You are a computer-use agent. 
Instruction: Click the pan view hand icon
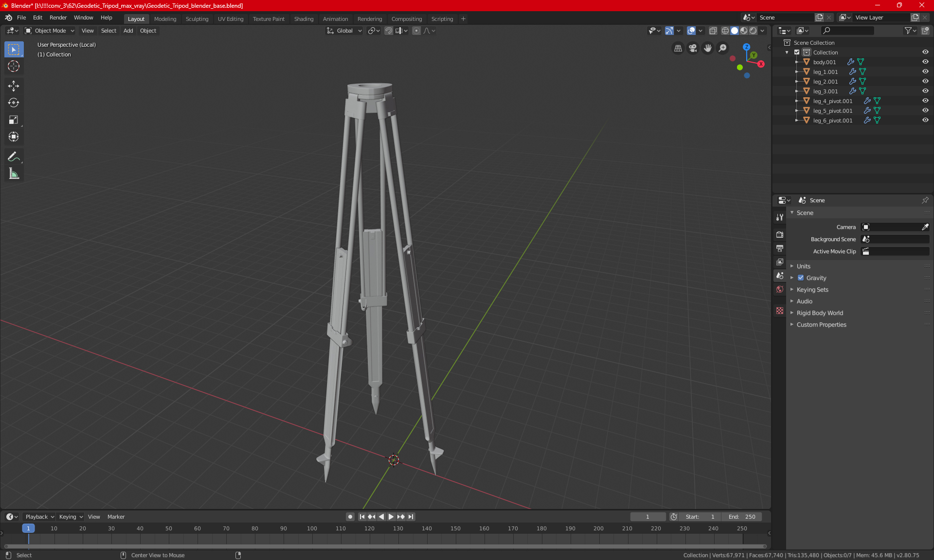click(x=708, y=48)
